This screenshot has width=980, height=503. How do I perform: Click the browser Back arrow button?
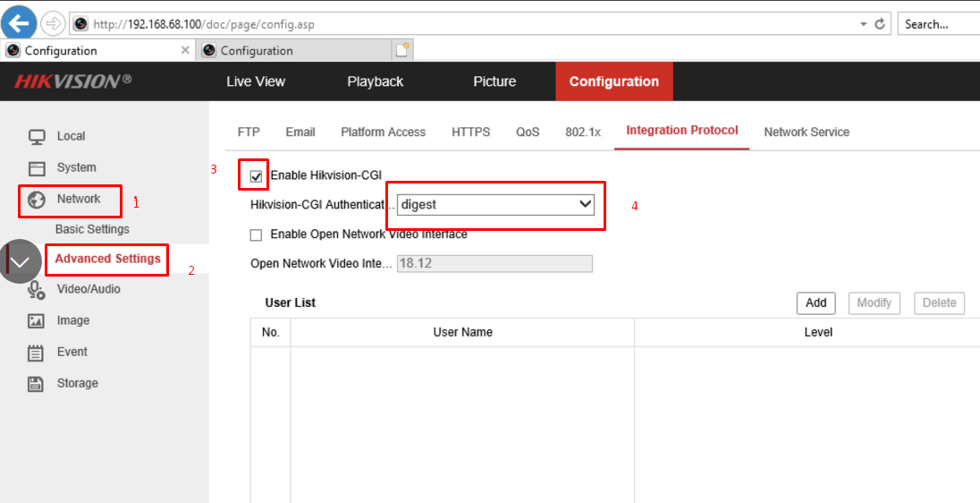[x=20, y=23]
